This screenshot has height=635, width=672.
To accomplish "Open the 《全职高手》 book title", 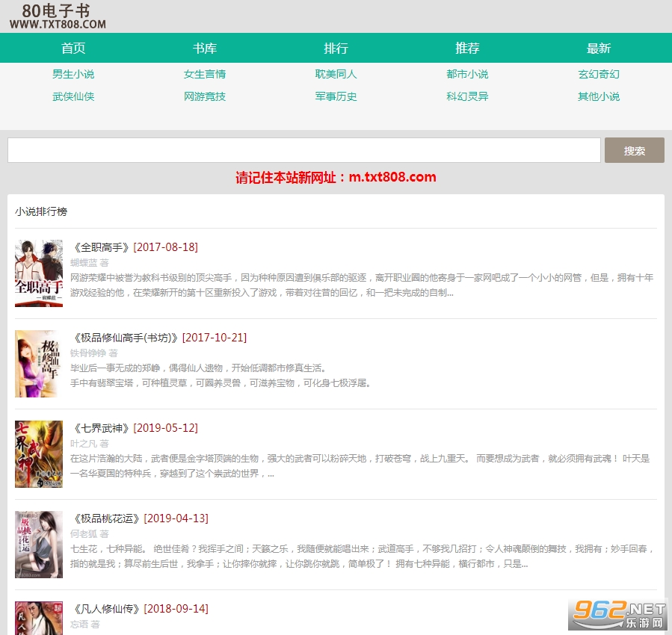I will (x=102, y=247).
